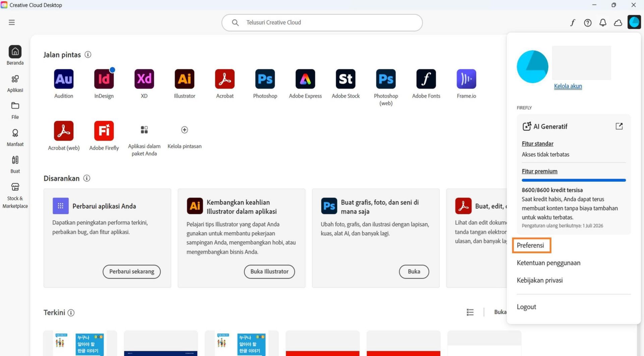Select Preferensi from profile menu
The width and height of the screenshot is (644, 356).
530,245
